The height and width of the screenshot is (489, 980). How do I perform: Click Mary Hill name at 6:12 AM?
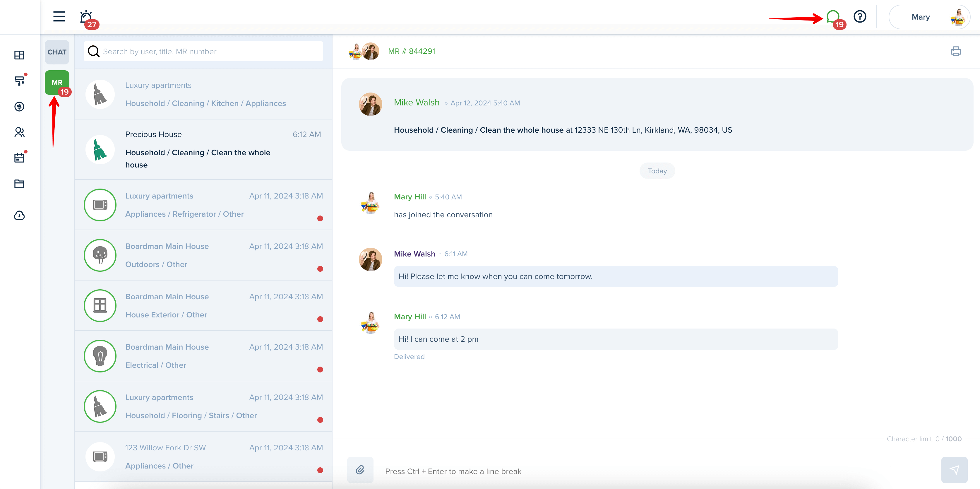(x=410, y=317)
